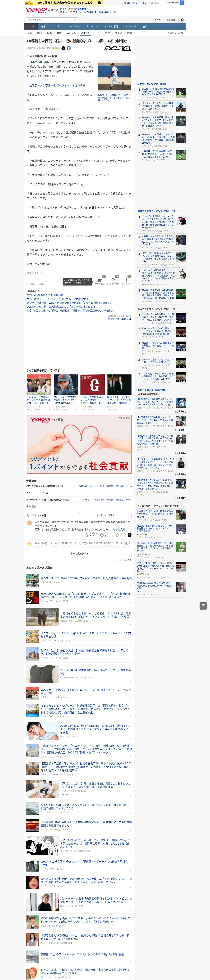This screenshot has width=210, height=980.
Task: Select the エンタメ category tab
Action: pyautogui.click(x=71, y=33)
